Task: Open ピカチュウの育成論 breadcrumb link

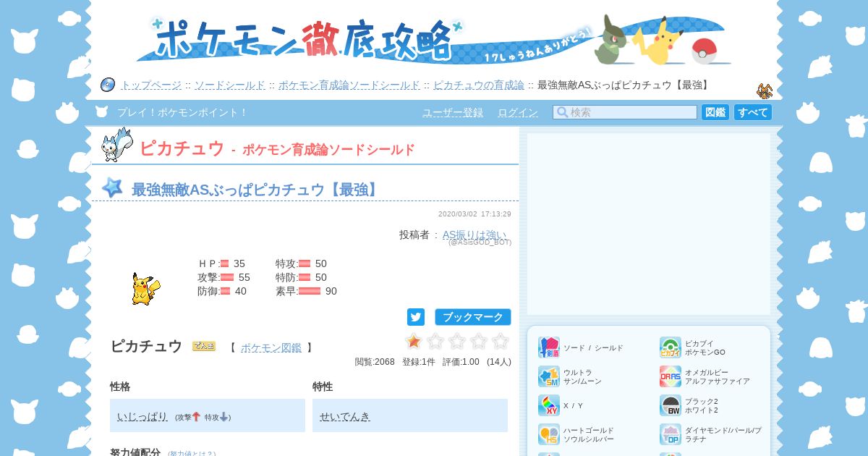Action: [479, 85]
